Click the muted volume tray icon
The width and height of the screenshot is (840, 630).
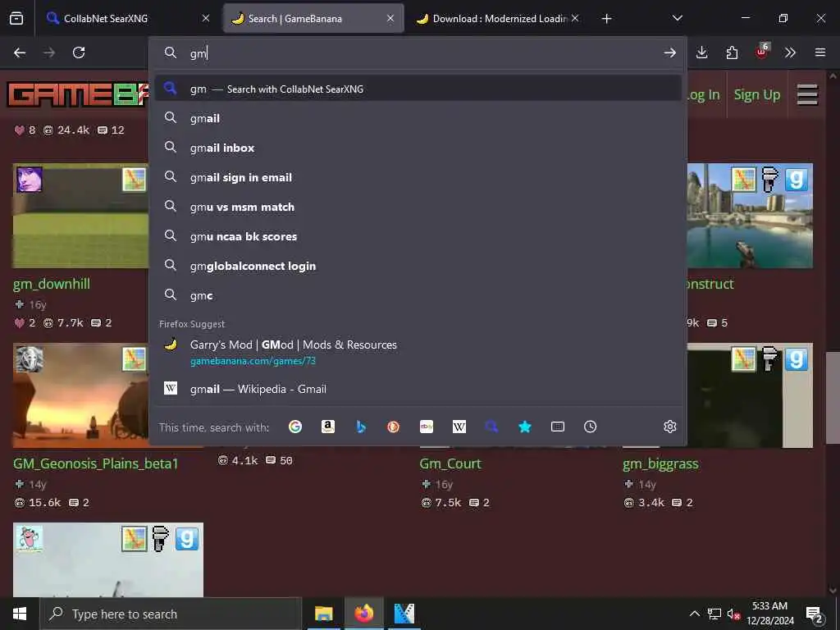733,614
